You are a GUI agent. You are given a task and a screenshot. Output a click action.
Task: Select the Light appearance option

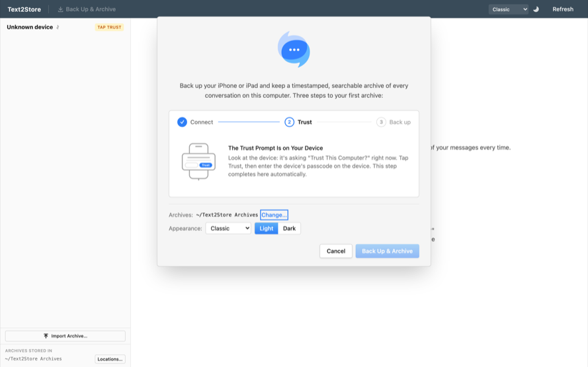[267, 228]
